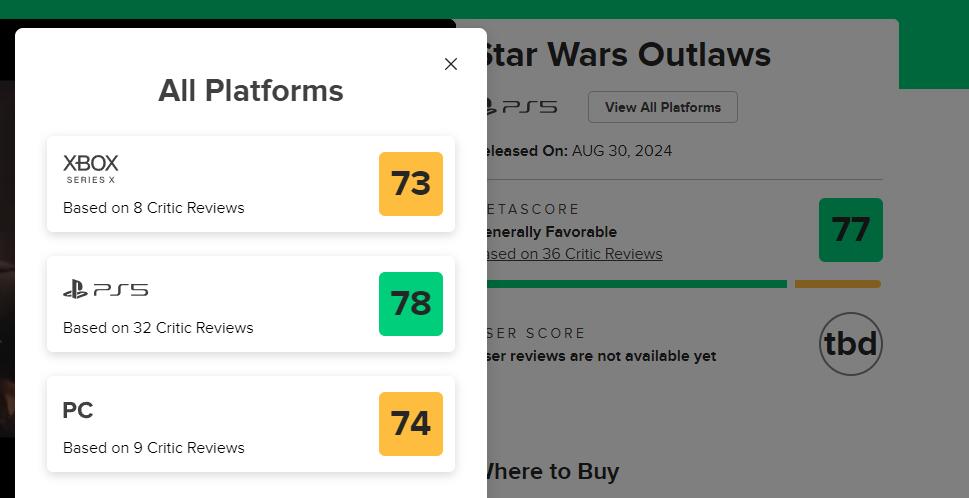Select the PC platform card

pyautogui.click(x=250, y=424)
